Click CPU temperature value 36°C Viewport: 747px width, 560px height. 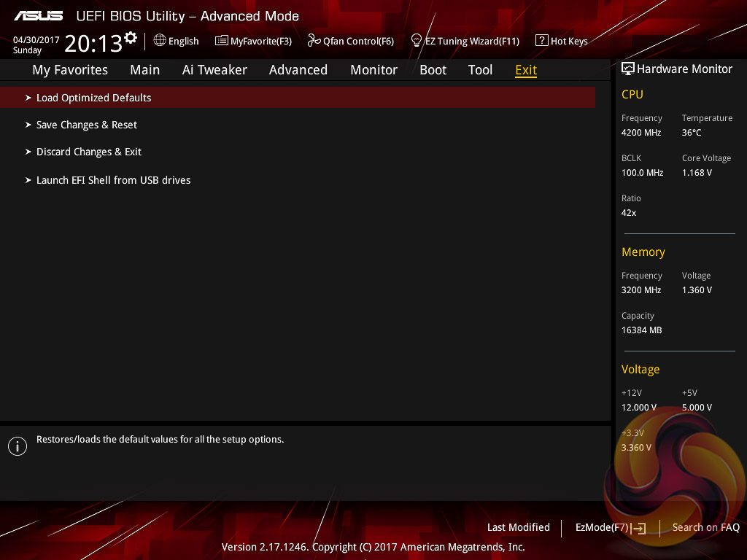coord(692,133)
